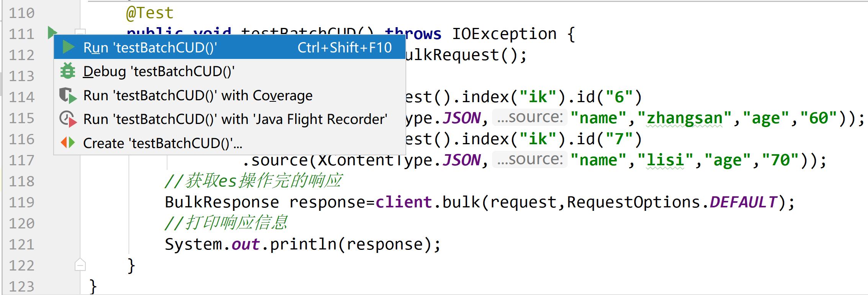Click the JSON constant on line 115
The width and height of the screenshot is (868, 295).
(x=461, y=118)
